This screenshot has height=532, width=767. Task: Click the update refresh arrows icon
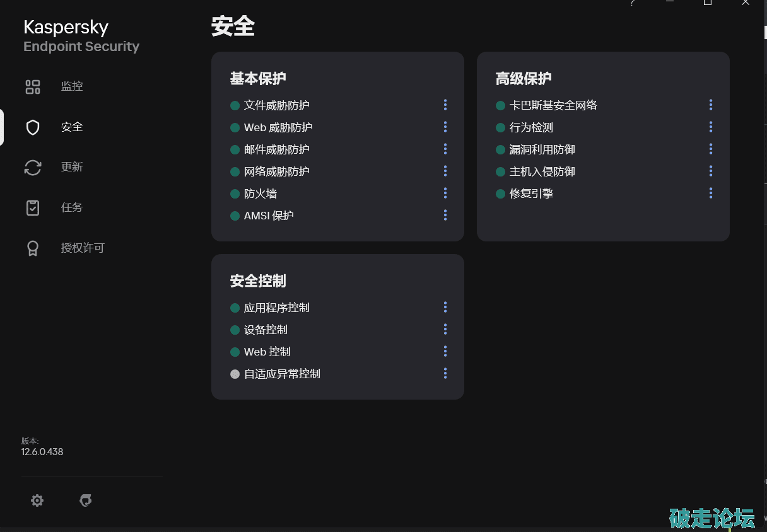coord(33,168)
